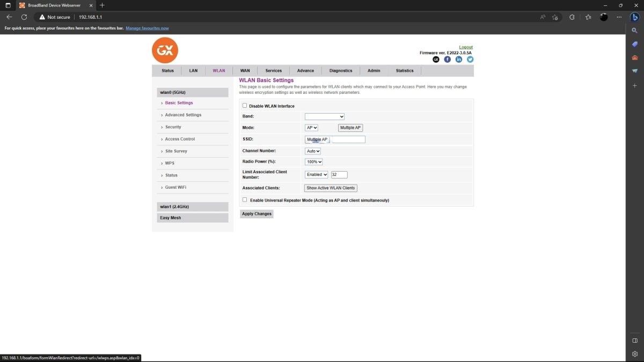Screen dimensions: 644x362
Task: Click the Twitter bird icon
Action: point(470,60)
